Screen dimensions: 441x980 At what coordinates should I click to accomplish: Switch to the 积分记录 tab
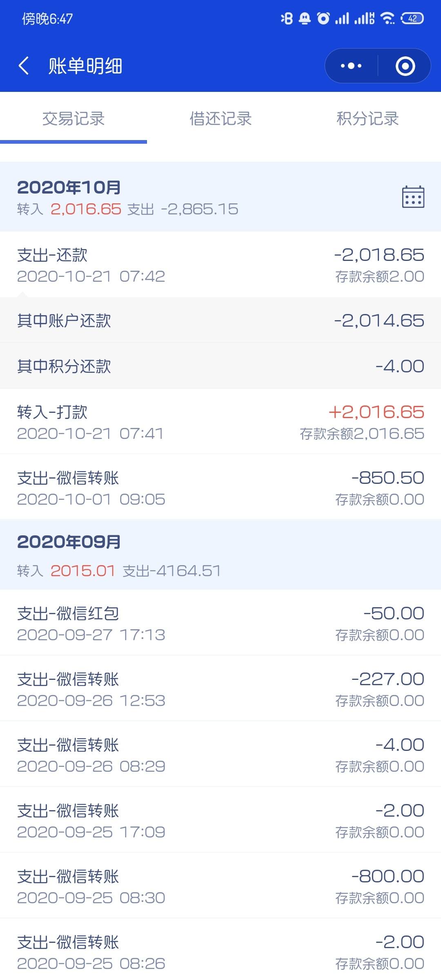(367, 119)
